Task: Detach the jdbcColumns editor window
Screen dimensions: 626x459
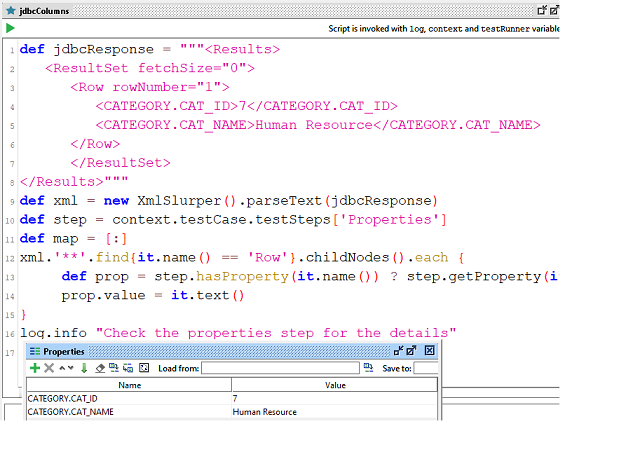Action: pyautogui.click(x=541, y=9)
